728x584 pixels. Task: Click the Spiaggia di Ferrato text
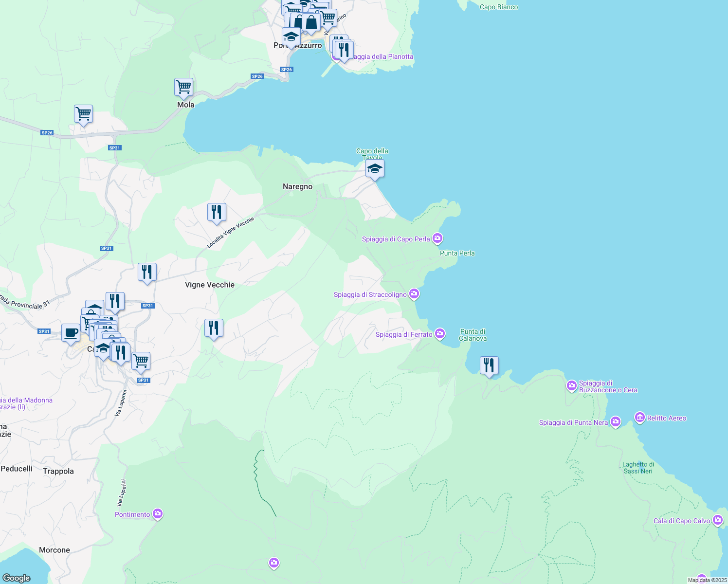(404, 334)
